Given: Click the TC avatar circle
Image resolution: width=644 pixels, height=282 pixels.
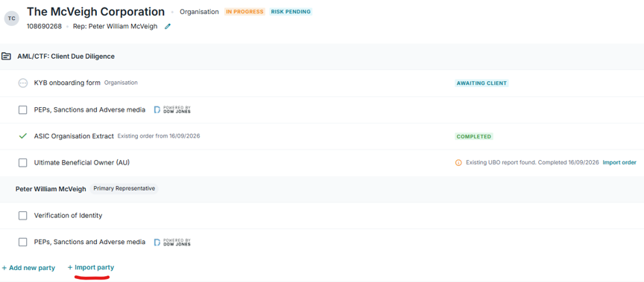Looking at the screenshot, I should pyautogui.click(x=12, y=19).
